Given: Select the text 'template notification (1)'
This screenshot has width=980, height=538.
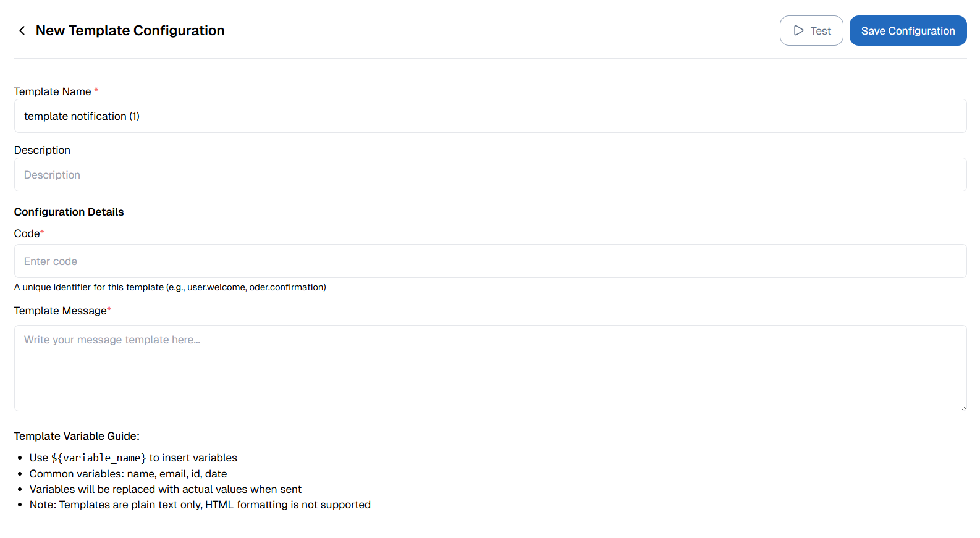Looking at the screenshot, I should tap(82, 116).
